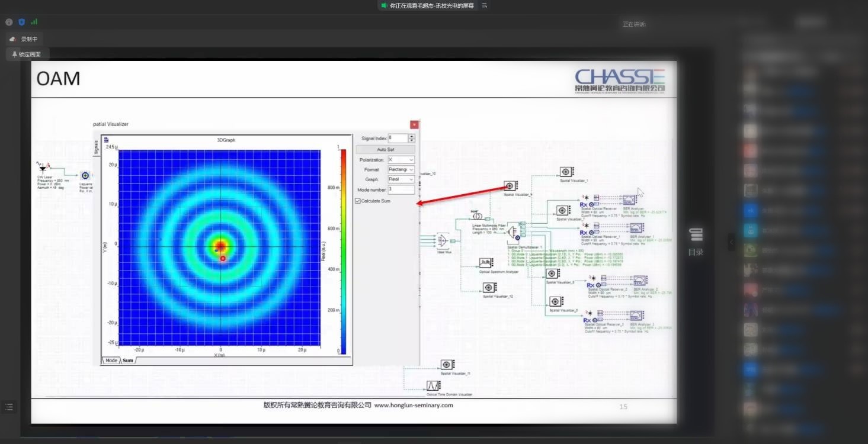Click the CW Laser component icon
The image size is (868, 444).
(x=43, y=169)
